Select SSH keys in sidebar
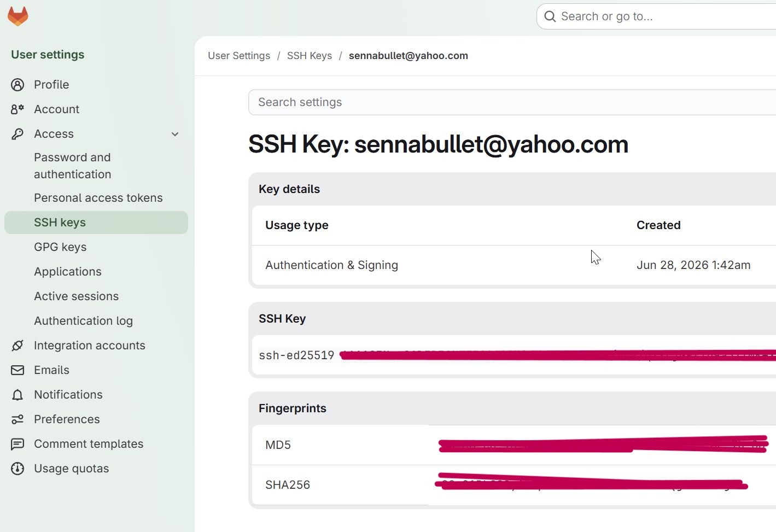Image resolution: width=776 pixels, height=532 pixels. [96, 223]
